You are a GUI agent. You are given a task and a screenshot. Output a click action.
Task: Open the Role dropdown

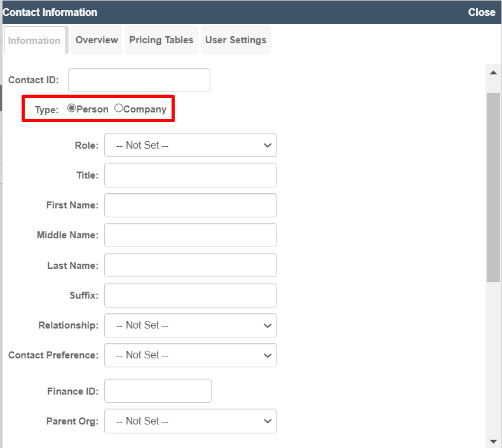[x=191, y=145]
